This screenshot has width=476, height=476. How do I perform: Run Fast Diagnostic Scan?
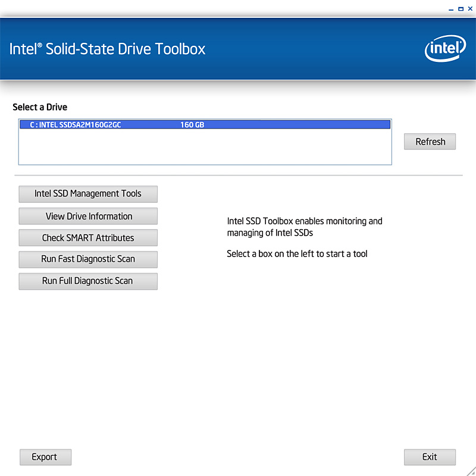click(88, 259)
